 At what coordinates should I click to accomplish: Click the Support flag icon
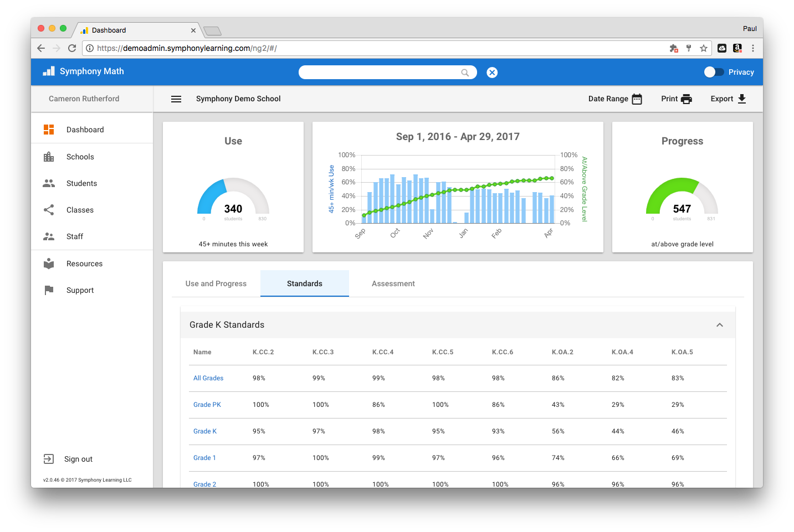[49, 290]
